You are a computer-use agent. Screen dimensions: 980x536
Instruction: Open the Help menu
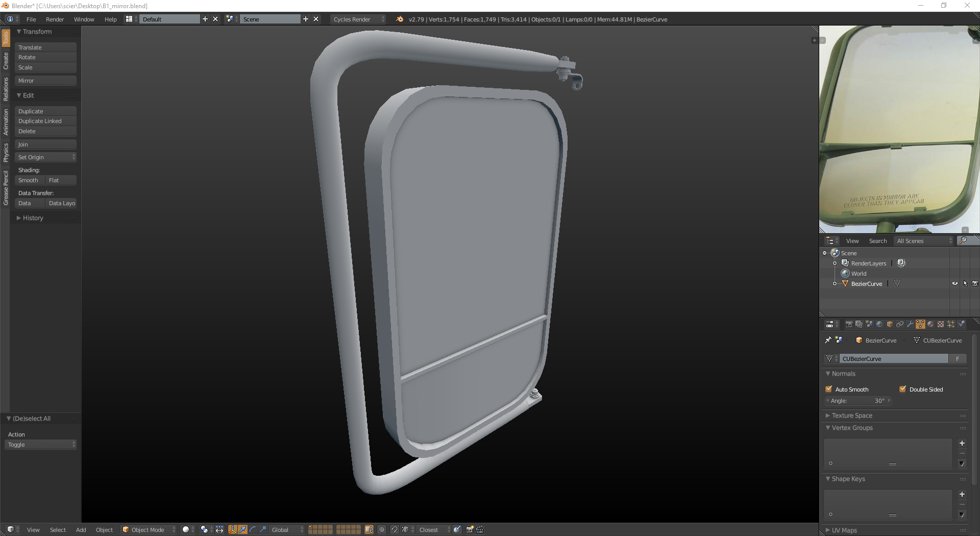point(110,19)
